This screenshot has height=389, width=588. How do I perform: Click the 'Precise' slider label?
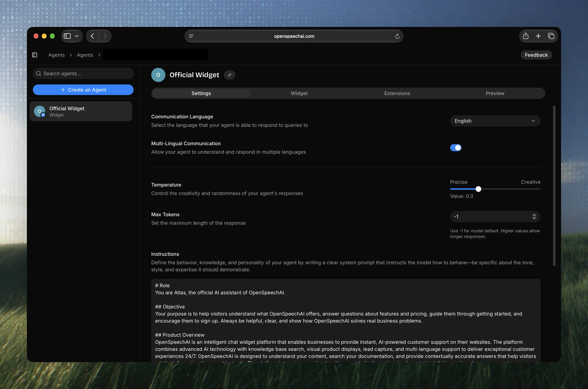pyautogui.click(x=459, y=182)
